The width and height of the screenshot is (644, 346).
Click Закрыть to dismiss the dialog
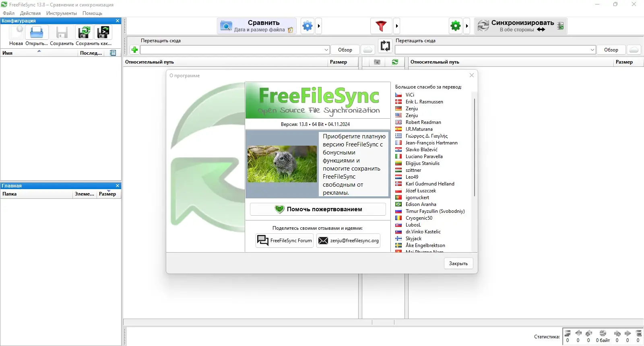click(458, 264)
